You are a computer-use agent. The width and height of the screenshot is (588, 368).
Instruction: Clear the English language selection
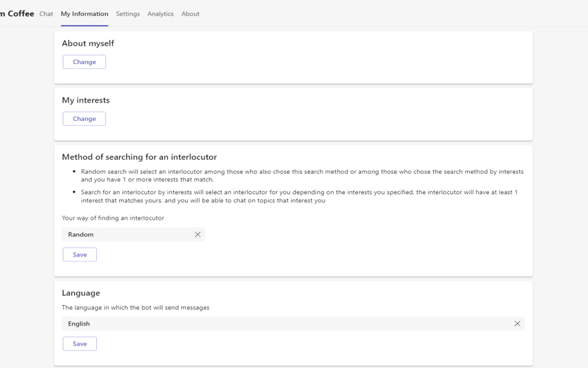(517, 323)
